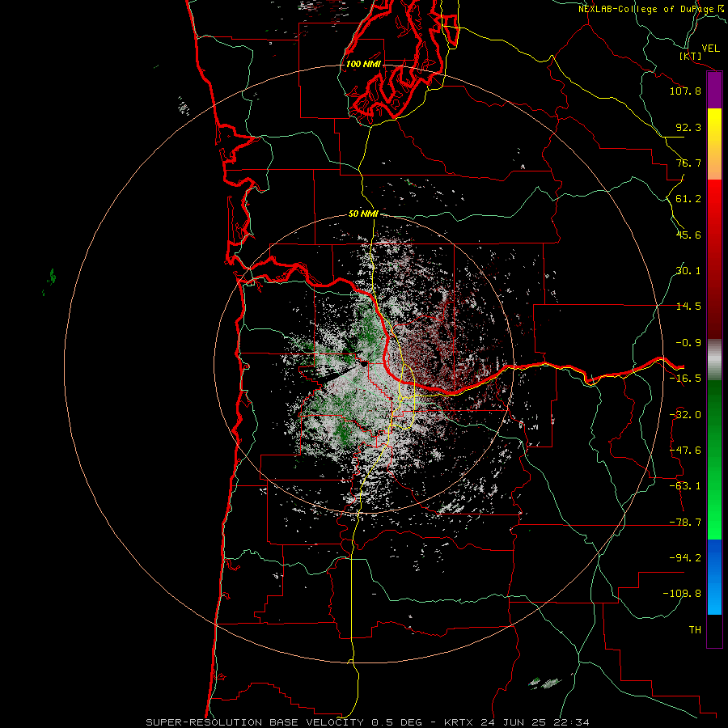Image resolution: width=728 pixels, height=728 pixels.
Task: Click the 92.3 velocity scale value
Action: tap(688, 127)
